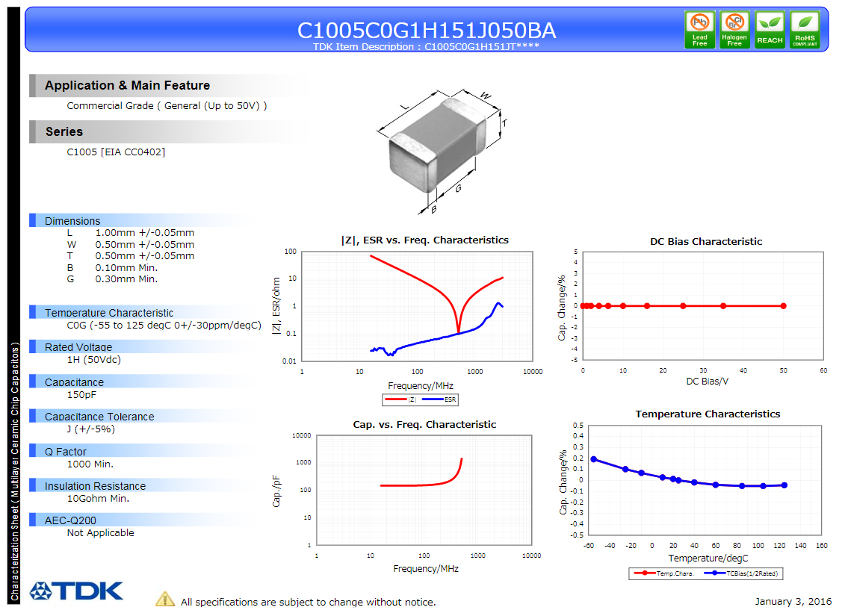Image resolution: width=851 pixels, height=616 pixels.
Task: Click the Application & Main Feature heading
Action: pos(128,86)
